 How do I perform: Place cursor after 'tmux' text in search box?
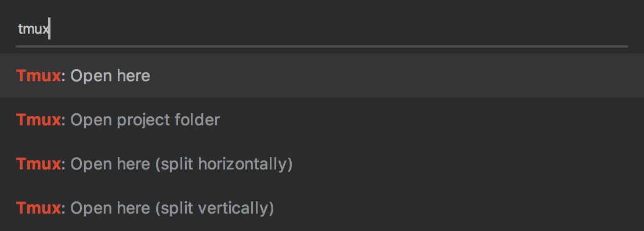49,29
